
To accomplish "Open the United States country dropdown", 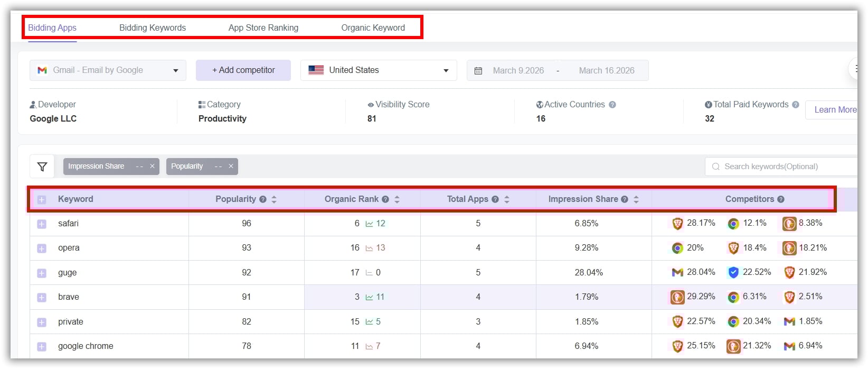I will (x=379, y=70).
